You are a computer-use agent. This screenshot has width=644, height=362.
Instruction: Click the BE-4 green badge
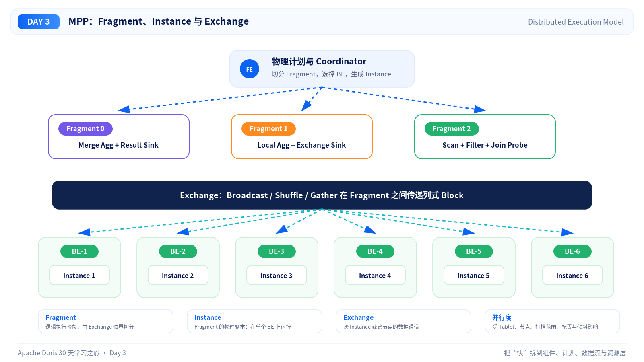pyautogui.click(x=375, y=251)
